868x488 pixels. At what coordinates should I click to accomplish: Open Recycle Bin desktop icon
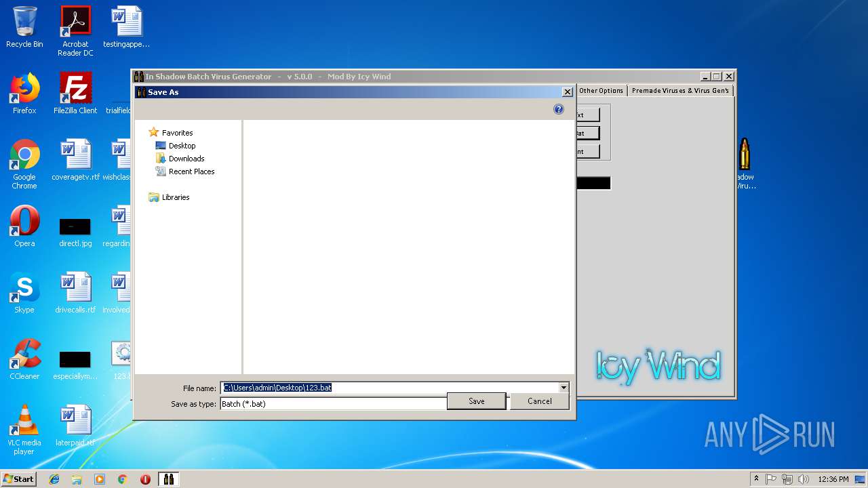pos(24,28)
